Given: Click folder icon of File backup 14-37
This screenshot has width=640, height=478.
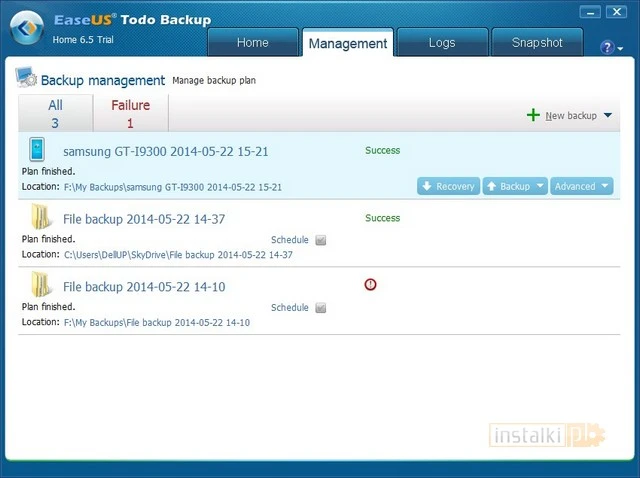Looking at the screenshot, I should (x=41, y=216).
